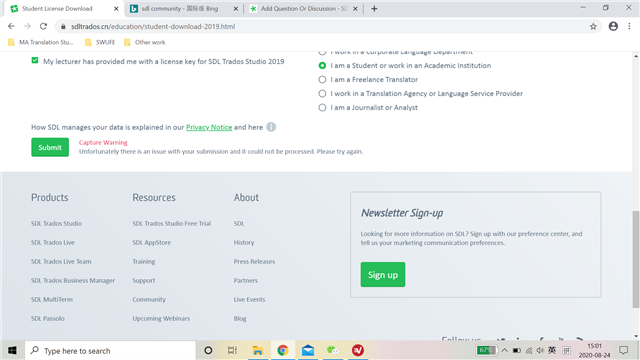Open the Chrome profile avatar menu
The image size is (640, 360).
tap(613, 26)
